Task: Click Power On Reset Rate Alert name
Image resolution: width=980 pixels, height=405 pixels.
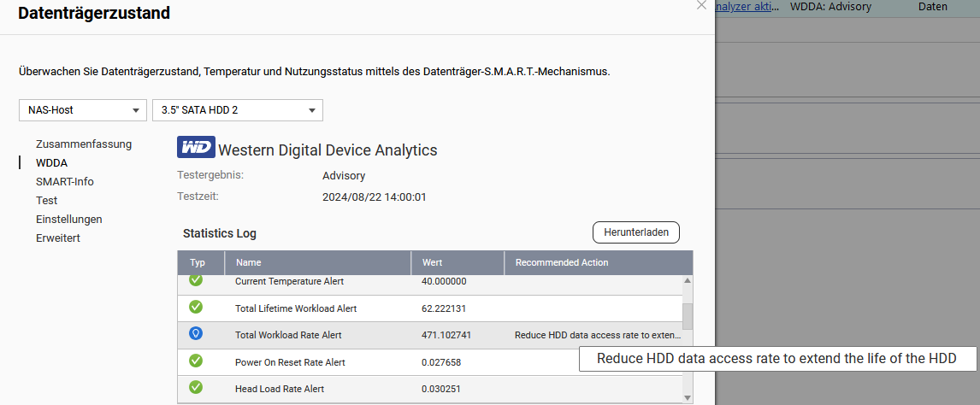Action: (x=290, y=362)
